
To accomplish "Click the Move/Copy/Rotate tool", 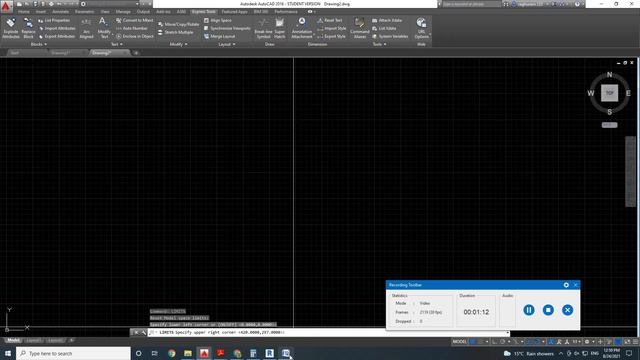I will pos(178,24).
